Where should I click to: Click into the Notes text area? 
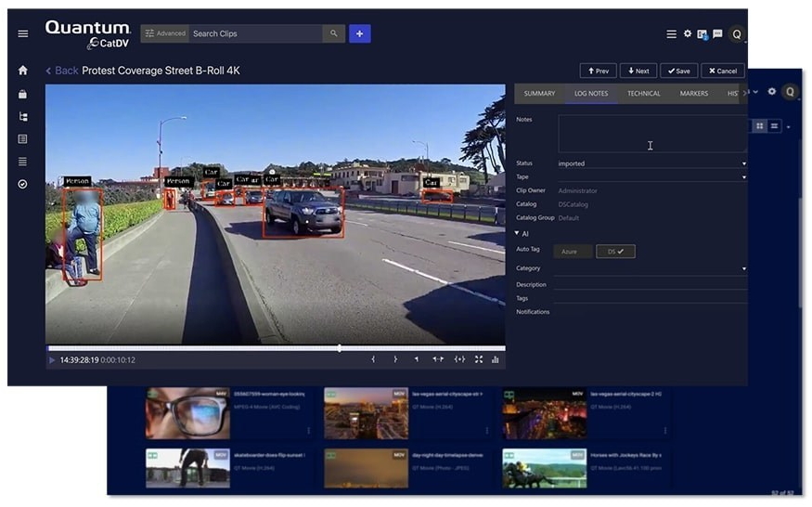(652, 134)
